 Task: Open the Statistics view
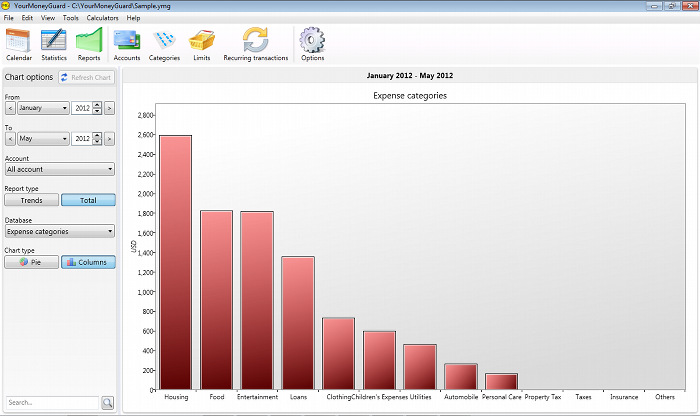54,45
